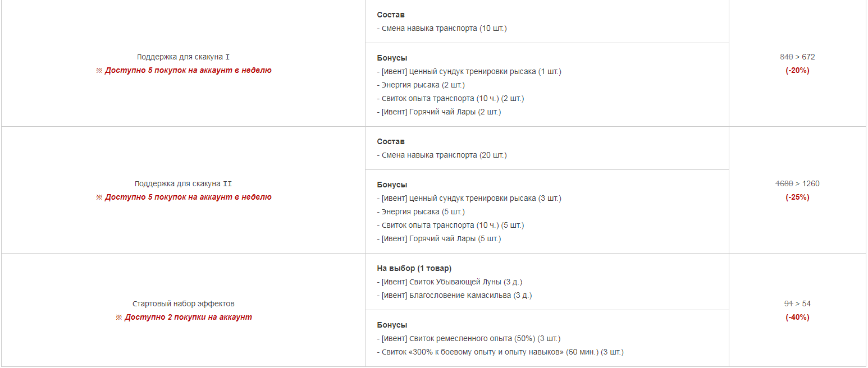The width and height of the screenshot is (868, 368).
Task: Click the (-25%) discount label
Action: click(797, 197)
